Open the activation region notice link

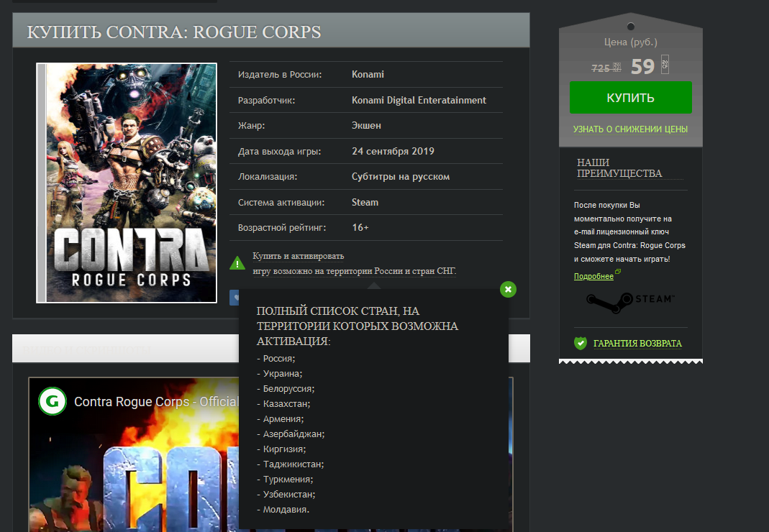[354, 263]
